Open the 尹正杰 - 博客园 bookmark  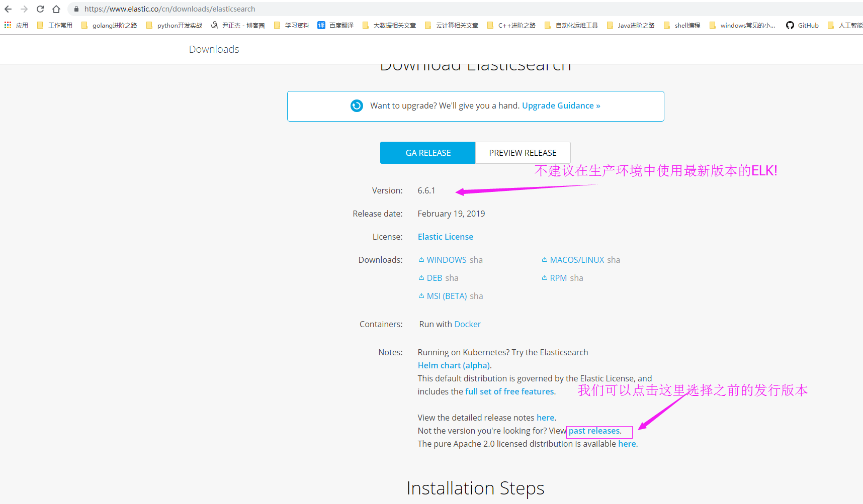237,25
